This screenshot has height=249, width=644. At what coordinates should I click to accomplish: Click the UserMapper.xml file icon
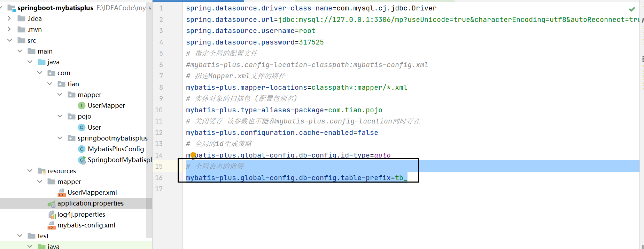click(x=62, y=193)
